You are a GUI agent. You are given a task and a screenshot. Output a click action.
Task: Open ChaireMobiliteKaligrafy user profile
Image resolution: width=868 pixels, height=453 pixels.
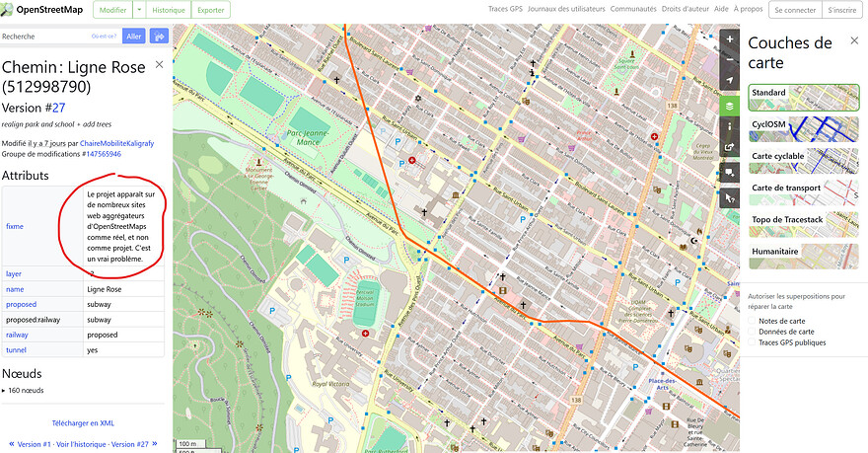pyautogui.click(x=116, y=143)
